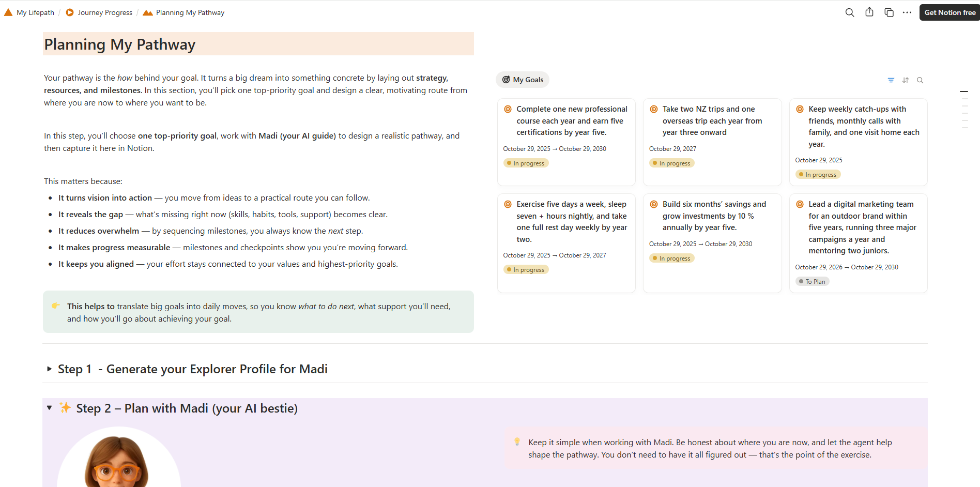This screenshot has height=487, width=980.
Task: Click the My Lifepath triangle icon
Action: (x=8, y=12)
